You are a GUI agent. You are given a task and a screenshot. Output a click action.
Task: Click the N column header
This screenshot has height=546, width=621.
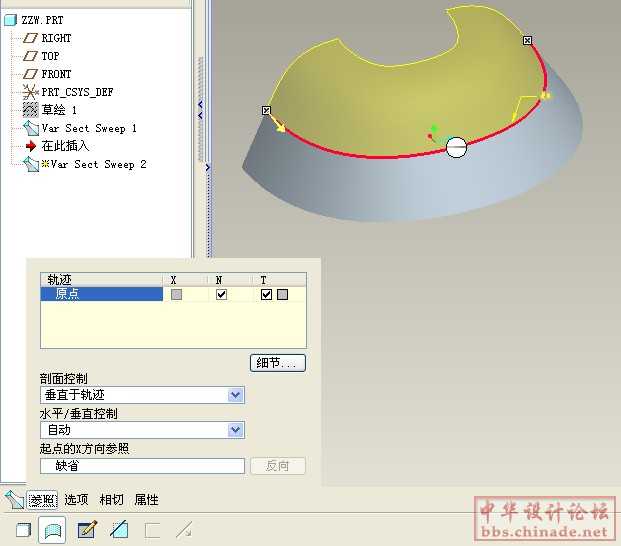point(230,280)
